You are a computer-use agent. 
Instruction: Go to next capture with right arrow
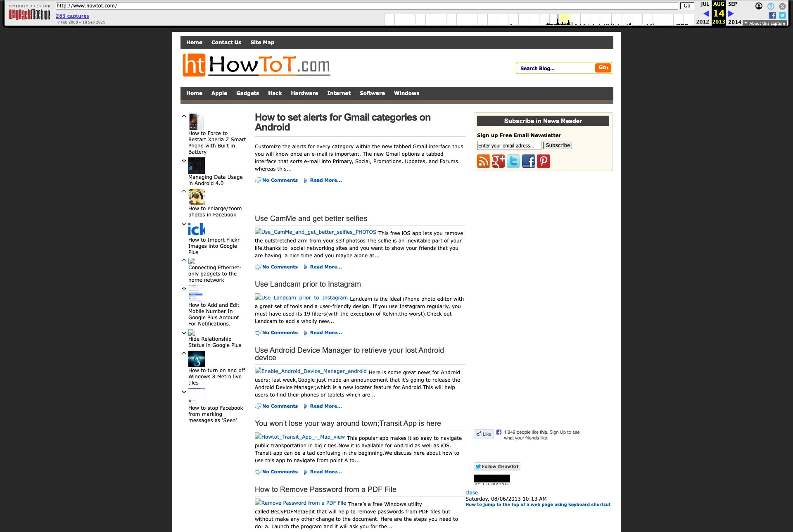click(731, 14)
